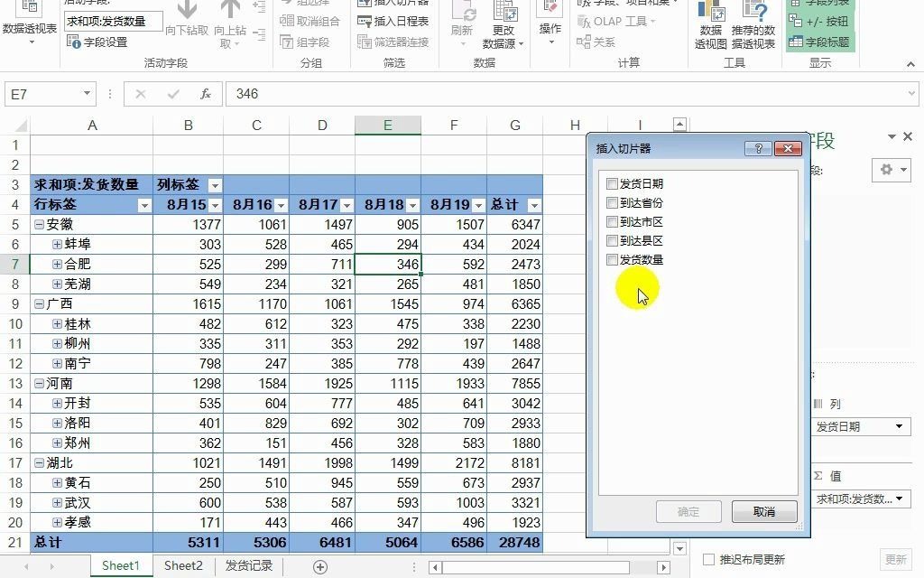Open the 行标签 filter dropdown
Image resolution: width=924 pixels, height=578 pixels.
pos(144,205)
